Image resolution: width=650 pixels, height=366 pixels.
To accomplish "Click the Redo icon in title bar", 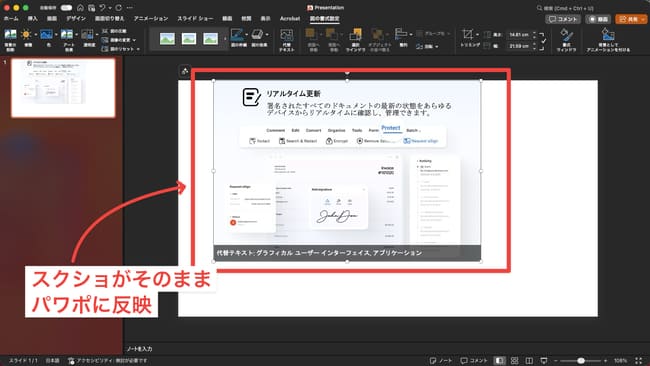I will 119,8.
